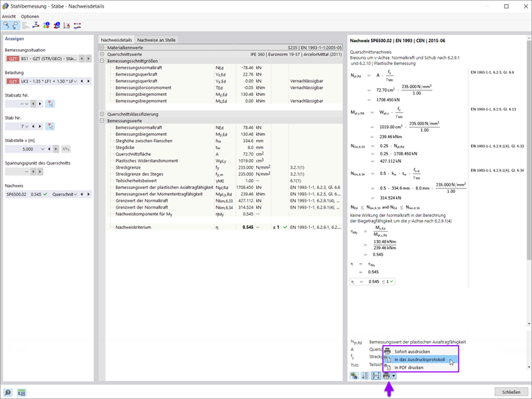Collapse the Bemessungsschnittgrößen section
The width and height of the screenshot is (532, 399).
click(x=101, y=61)
